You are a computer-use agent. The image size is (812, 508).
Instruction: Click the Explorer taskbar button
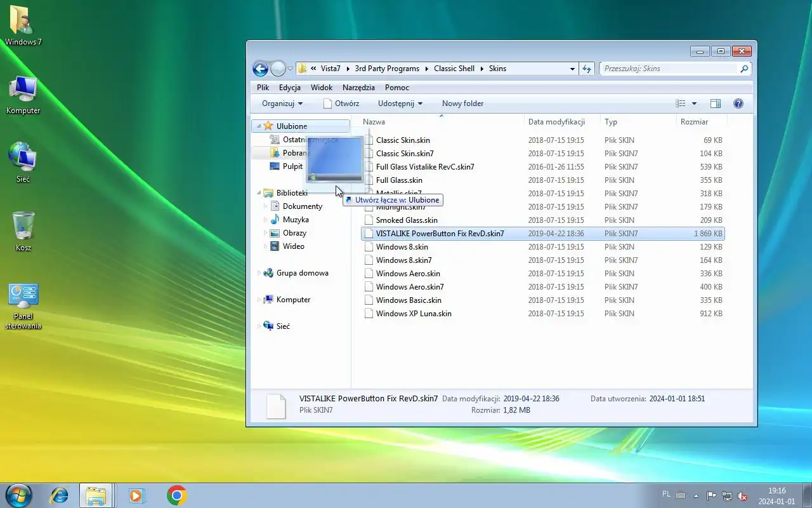tap(96, 495)
